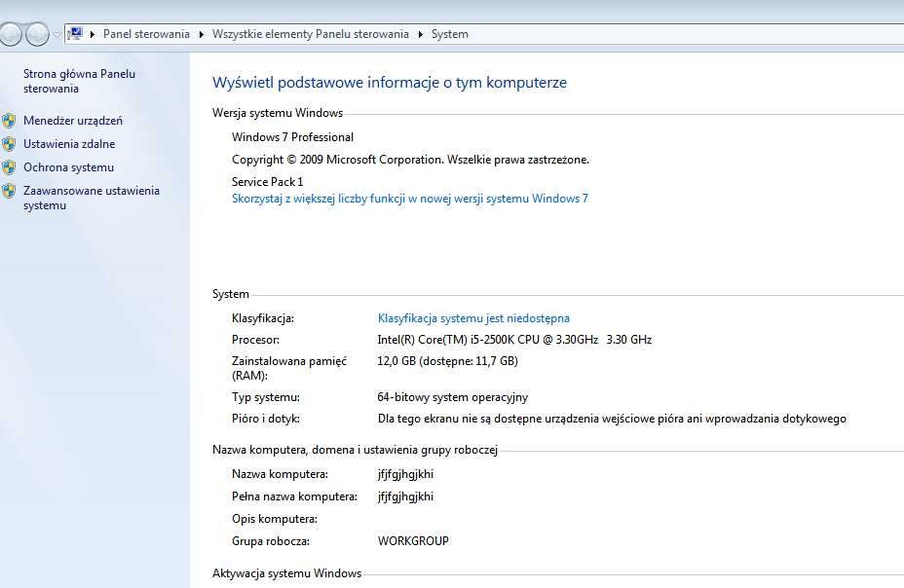The width and height of the screenshot is (904, 588).
Task: Expand arrow before System breadcrumb
Action: pos(420,34)
